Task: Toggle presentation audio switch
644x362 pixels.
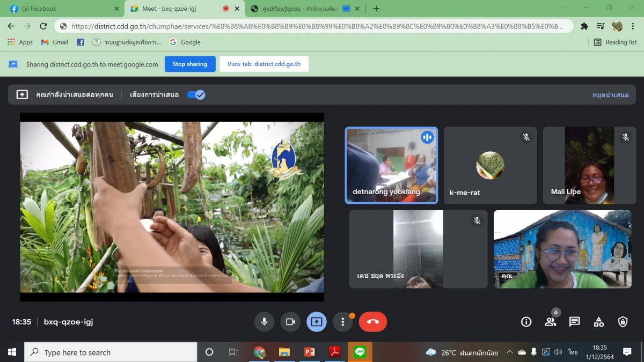Action: pos(196,95)
